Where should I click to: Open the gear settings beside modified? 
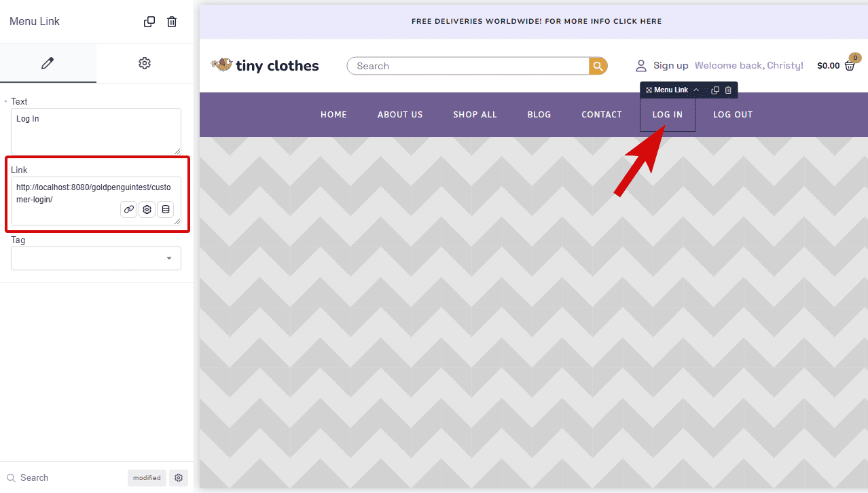pyautogui.click(x=179, y=477)
